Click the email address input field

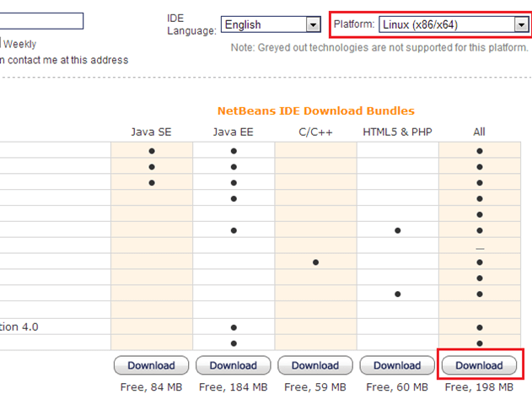[x=41, y=21]
